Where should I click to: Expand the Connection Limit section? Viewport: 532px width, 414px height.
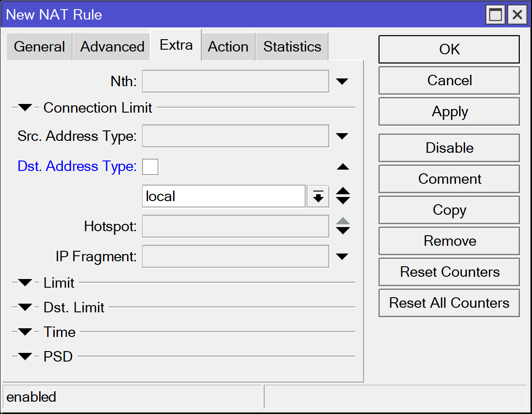(x=25, y=108)
